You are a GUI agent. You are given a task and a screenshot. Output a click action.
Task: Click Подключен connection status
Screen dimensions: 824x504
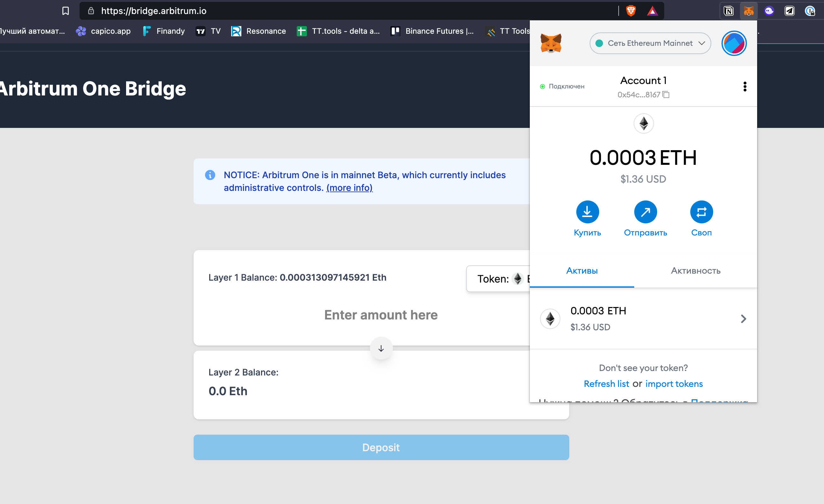pos(562,87)
